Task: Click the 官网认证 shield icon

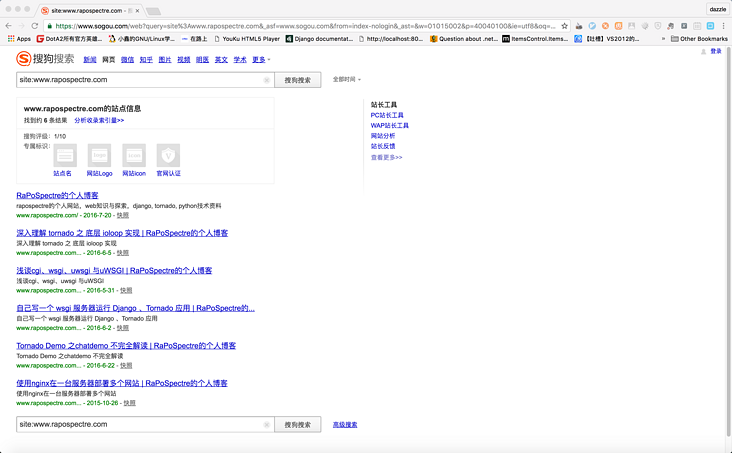Action: click(168, 155)
